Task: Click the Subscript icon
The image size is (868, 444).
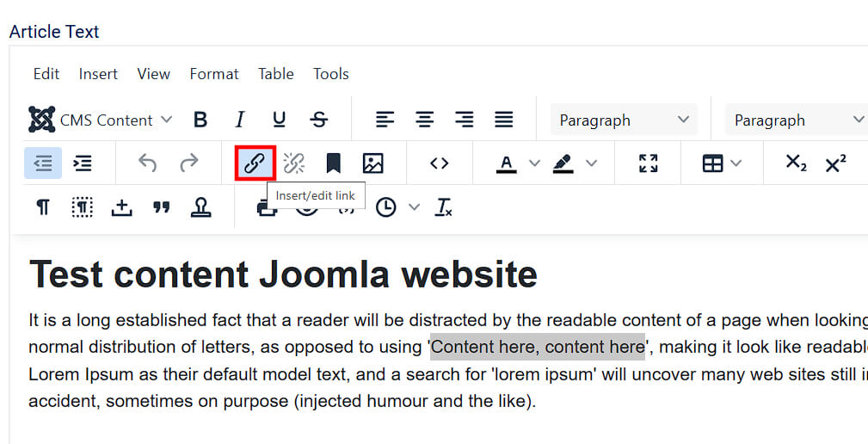Action: 796,163
